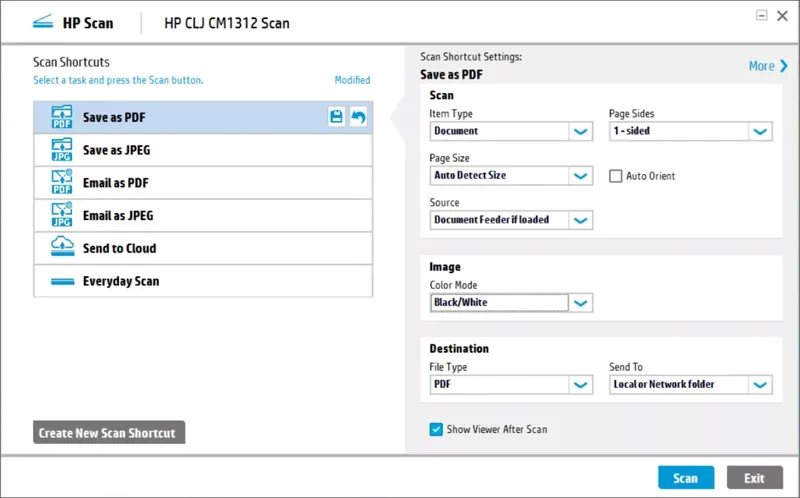Screen dimensions: 800x498
Task: Click the Everyday Scan scanner icon
Action: click(x=63, y=282)
